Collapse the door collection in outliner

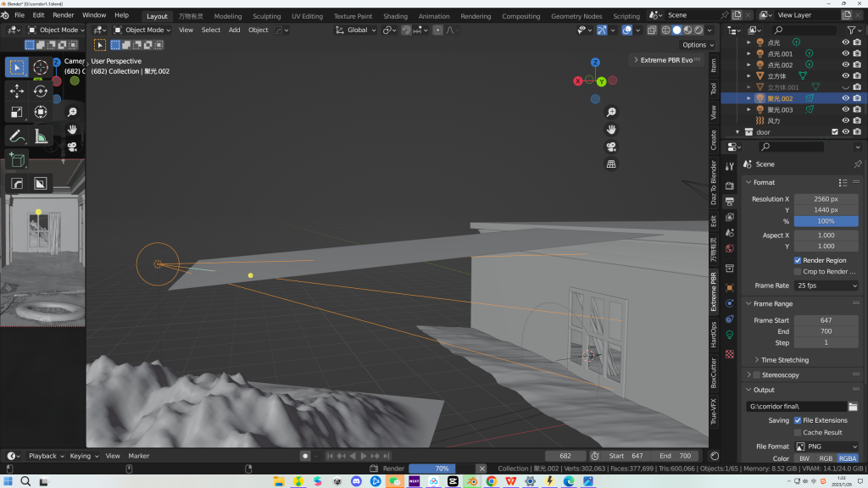tap(737, 132)
